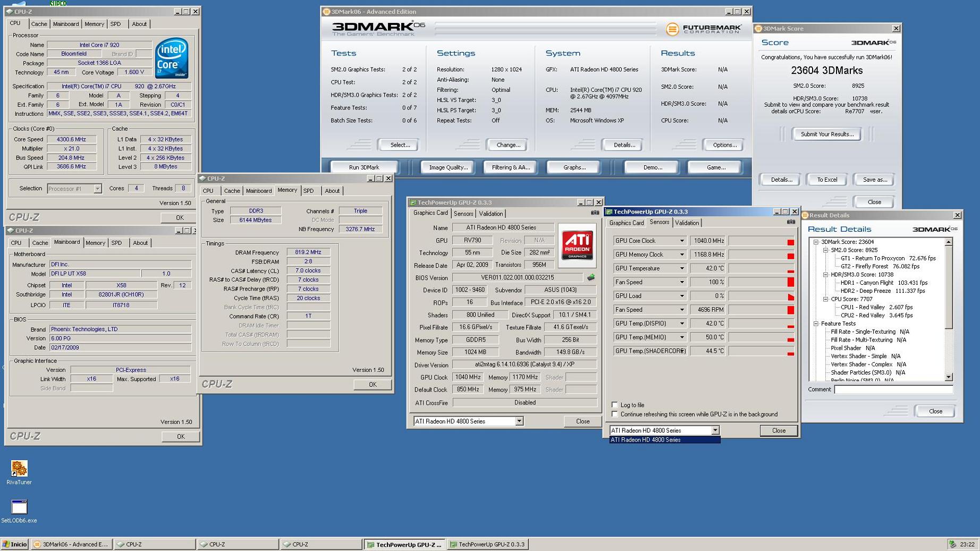Click the Graphs button in 3DMark06
The height and width of the screenshot is (551, 980).
(x=574, y=167)
